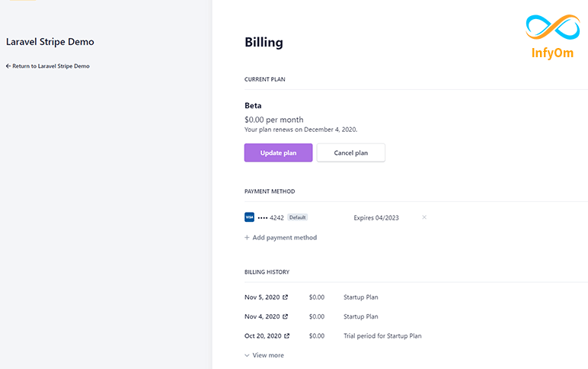Image resolution: width=588 pixels, height=369 pixels.
Task: Click the $0.00 amount in Nov 5 row
Action: click(317, 297)
